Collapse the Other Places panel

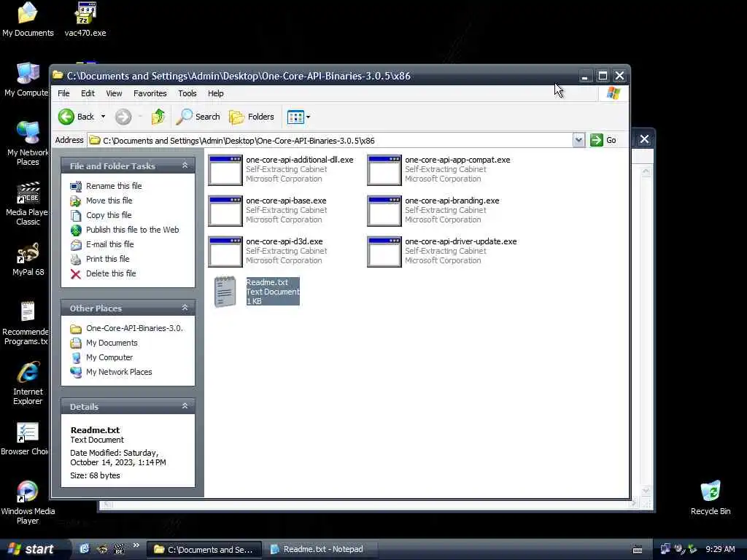point(185,308)
